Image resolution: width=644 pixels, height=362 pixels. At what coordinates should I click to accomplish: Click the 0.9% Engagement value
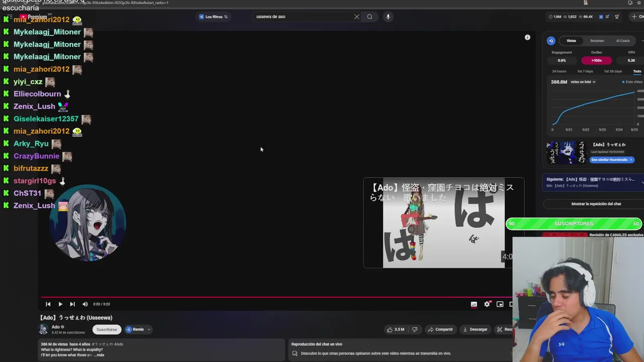tap(561, 60)
